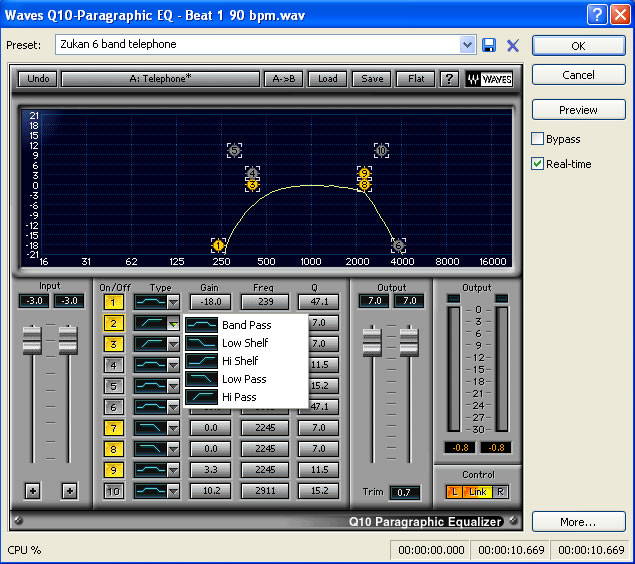Open the dialog help button in title bar

point(597,15)
